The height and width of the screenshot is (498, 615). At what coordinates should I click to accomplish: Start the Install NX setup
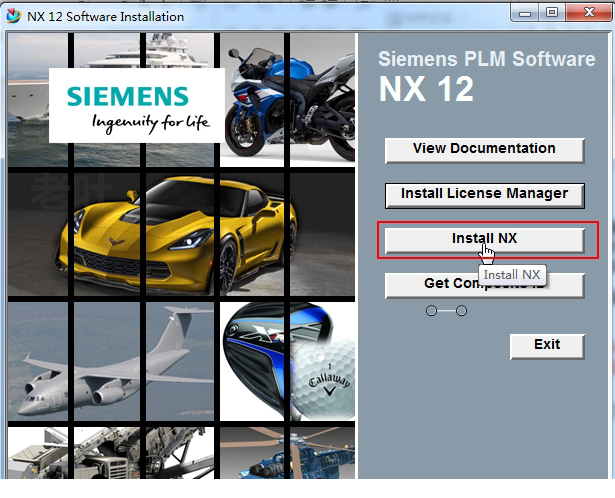tap(484, 240)
